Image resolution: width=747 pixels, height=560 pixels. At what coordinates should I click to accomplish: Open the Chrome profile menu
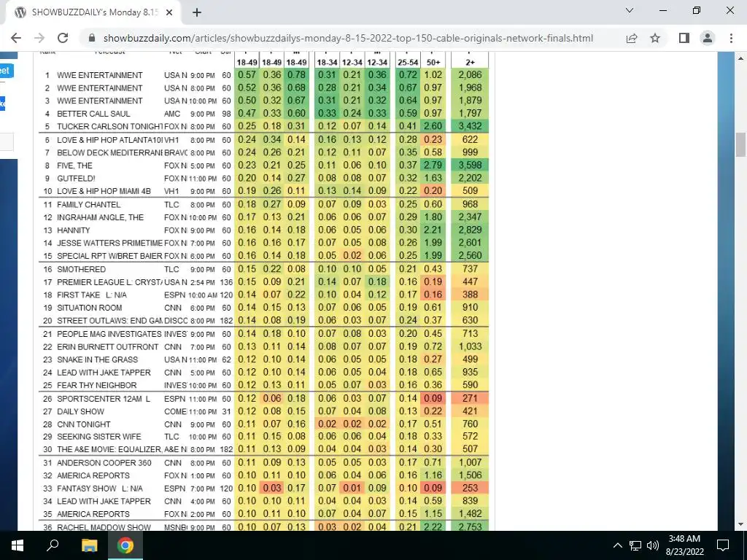click(708, 38)
